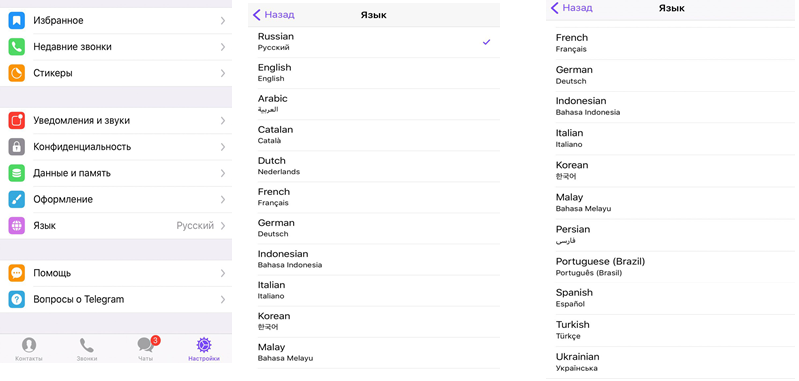Viewport: 799px width, 381px height.
Task: Select the Arabic language option
Action: (x=375, y=104)
